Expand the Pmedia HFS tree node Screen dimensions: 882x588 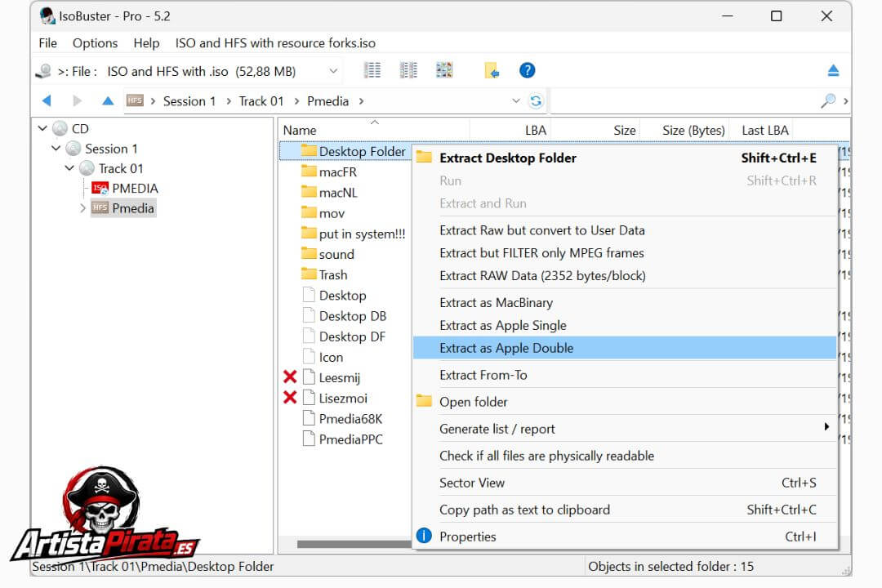(x=82, y=208)
